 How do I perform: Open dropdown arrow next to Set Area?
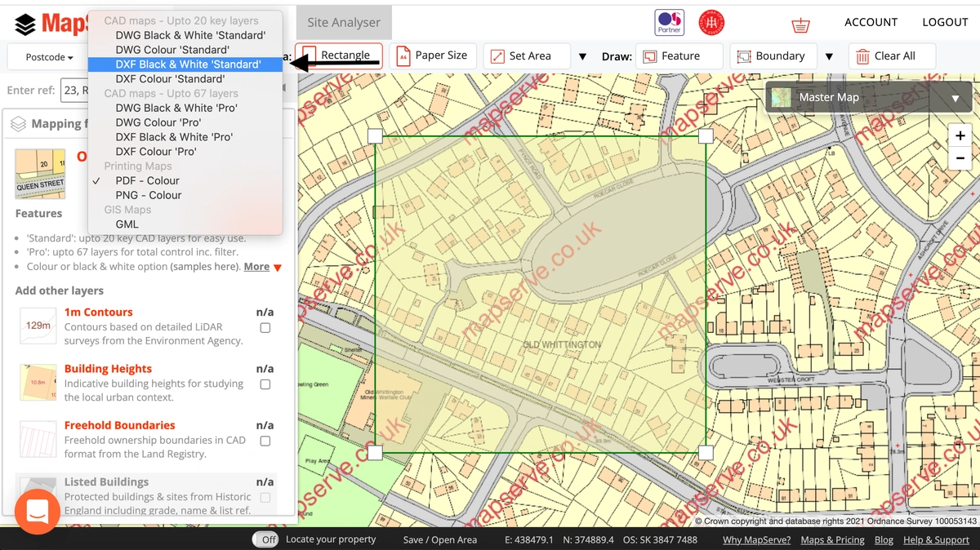tap(582, 56)
